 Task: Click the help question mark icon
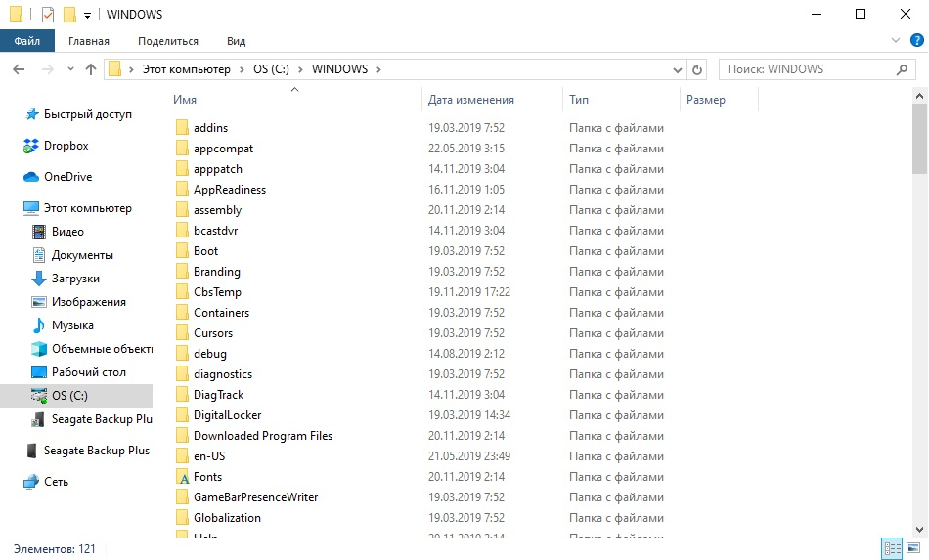[x=915, y=41]
